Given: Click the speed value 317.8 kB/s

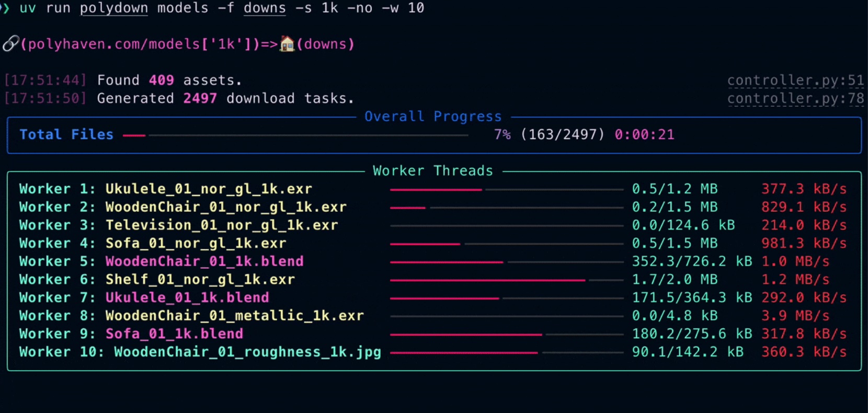Looking at the screenshot, I should point(804,334).
